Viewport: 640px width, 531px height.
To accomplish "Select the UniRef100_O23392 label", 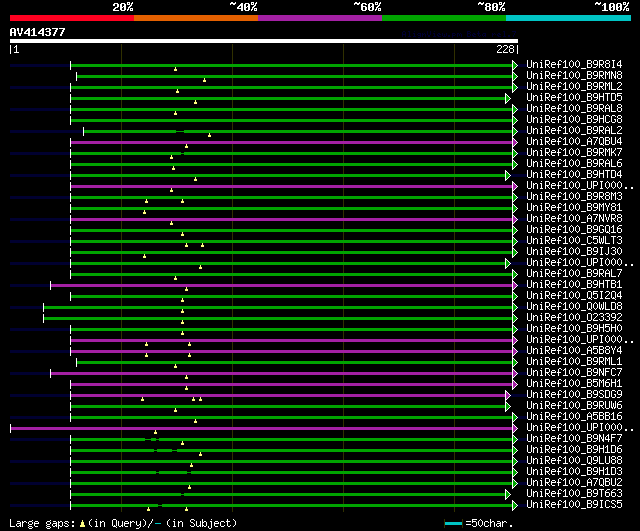I will (574, 318).
